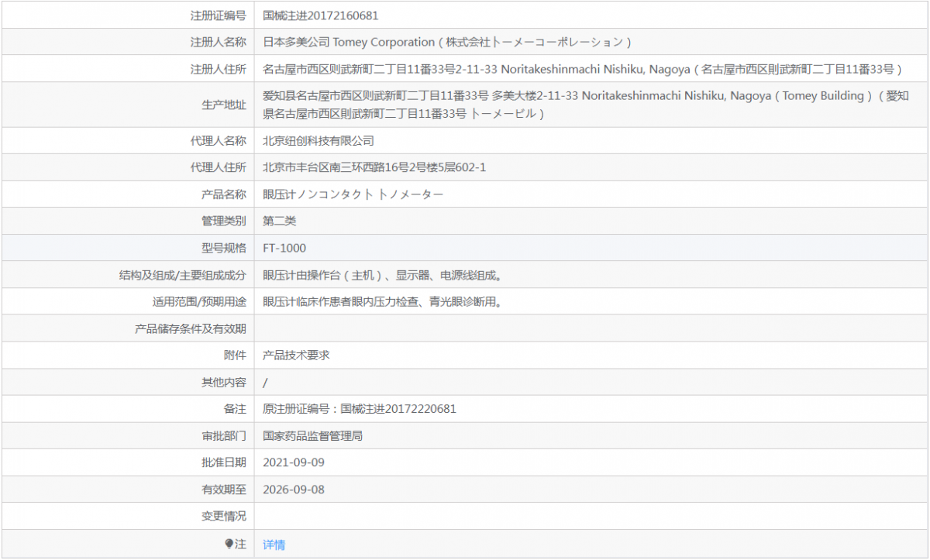Select management class 第二类
The width and height of the screenshot is (930, 560).
coord(279,221)
